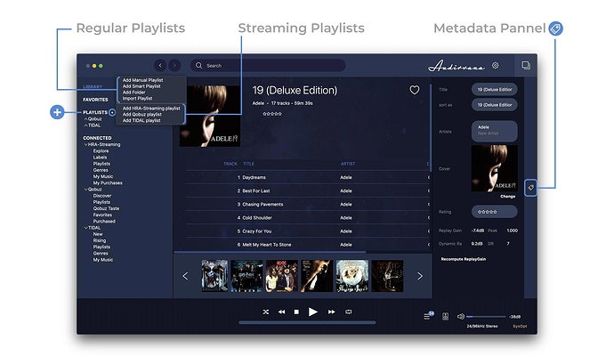Choose Add HRA-Streaming playlist
The image size is (614, 364).
tap(151, 109)
